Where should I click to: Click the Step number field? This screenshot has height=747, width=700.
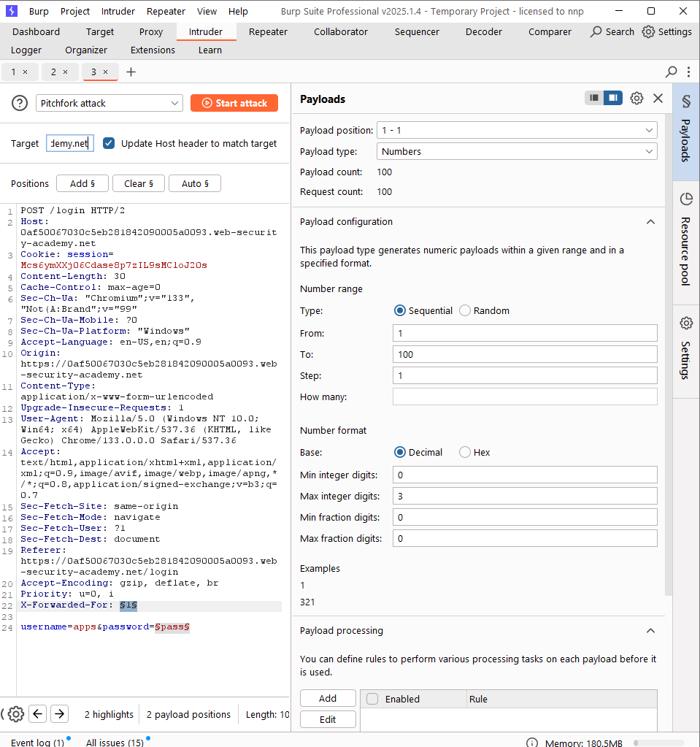525,375
